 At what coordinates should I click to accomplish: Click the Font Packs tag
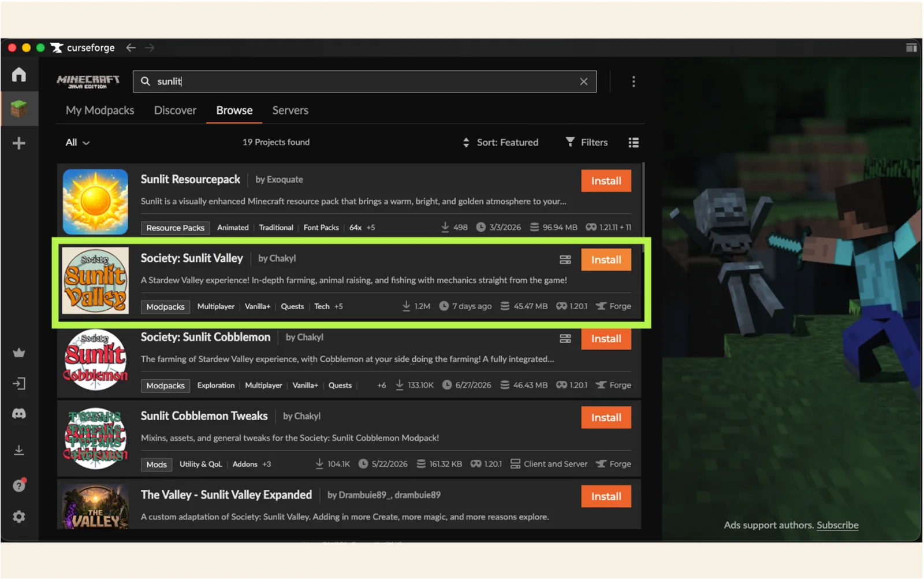click(x=321, y=228)
